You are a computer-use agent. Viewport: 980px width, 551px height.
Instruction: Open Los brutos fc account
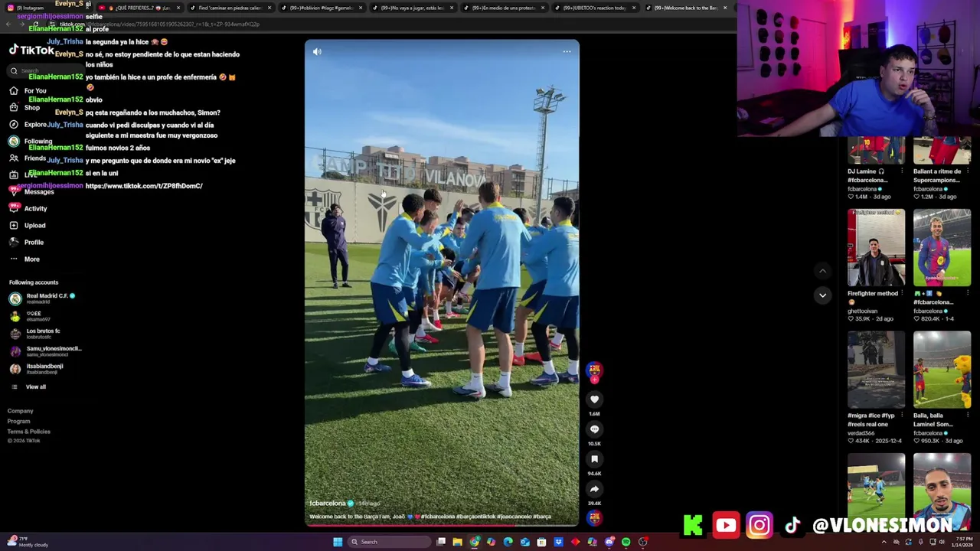click(x=35, y=334)
